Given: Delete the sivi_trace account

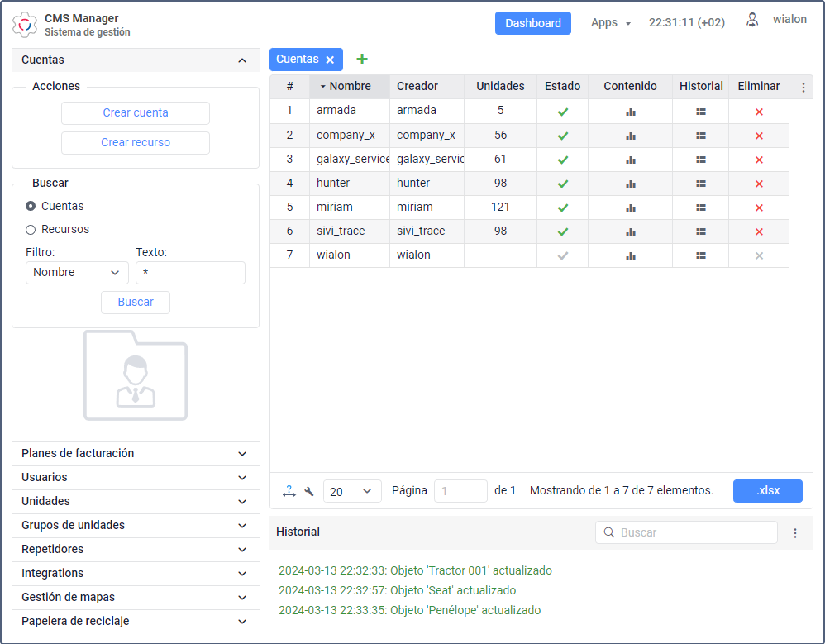Looking at the screenshot, I should click(759, 231).
